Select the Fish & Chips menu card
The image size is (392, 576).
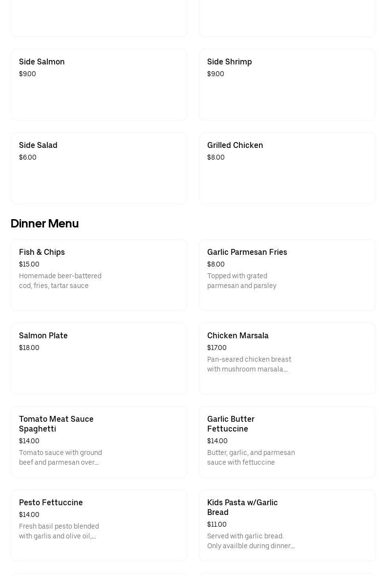click(x=98, y=275)
